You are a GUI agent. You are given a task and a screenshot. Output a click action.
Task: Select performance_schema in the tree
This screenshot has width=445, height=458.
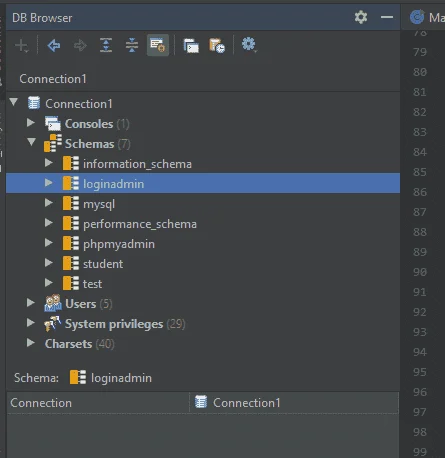point(140,224)
